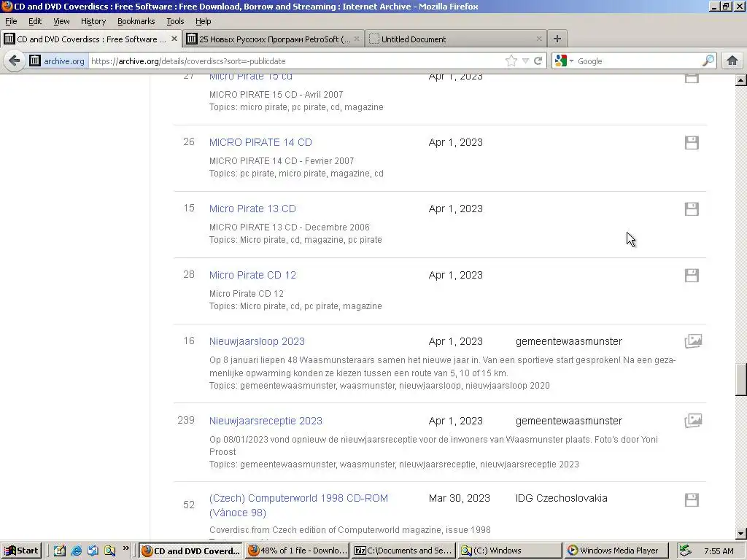Click the URL address field
747x560 pixels.
pos(295,61)
